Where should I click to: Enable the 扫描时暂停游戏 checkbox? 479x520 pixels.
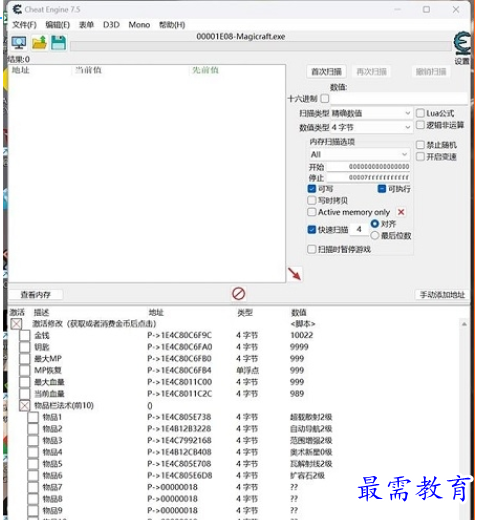click(x=312, y=249)
